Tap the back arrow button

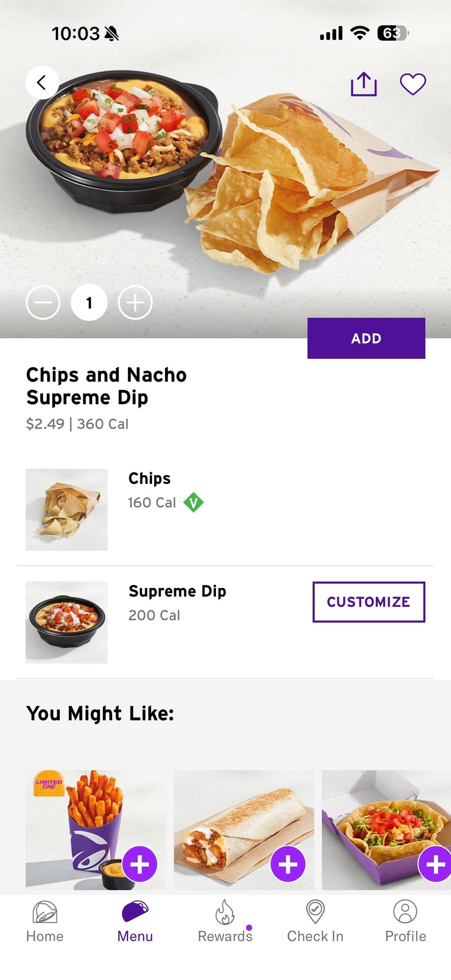pyautogui.click(x=42, y=82)
